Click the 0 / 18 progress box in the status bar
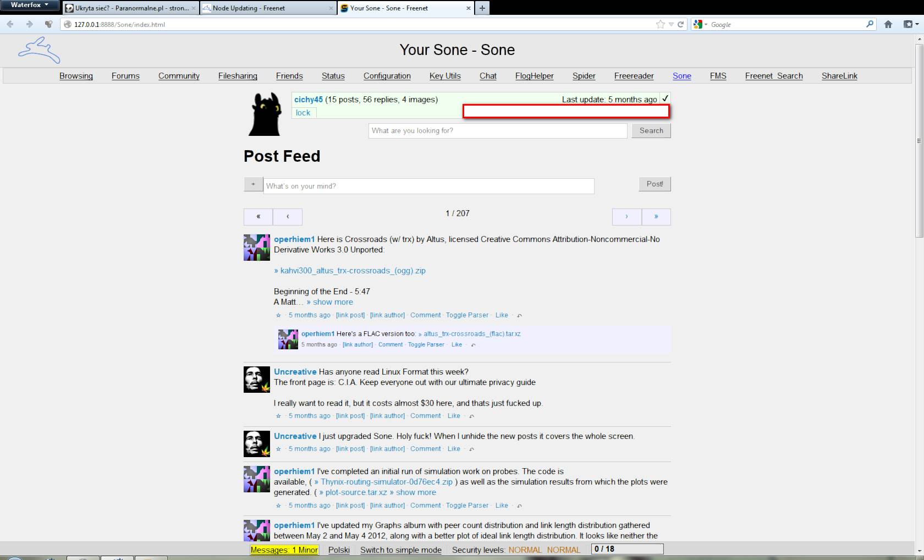 pyautogui.click(x=628, y=549)
